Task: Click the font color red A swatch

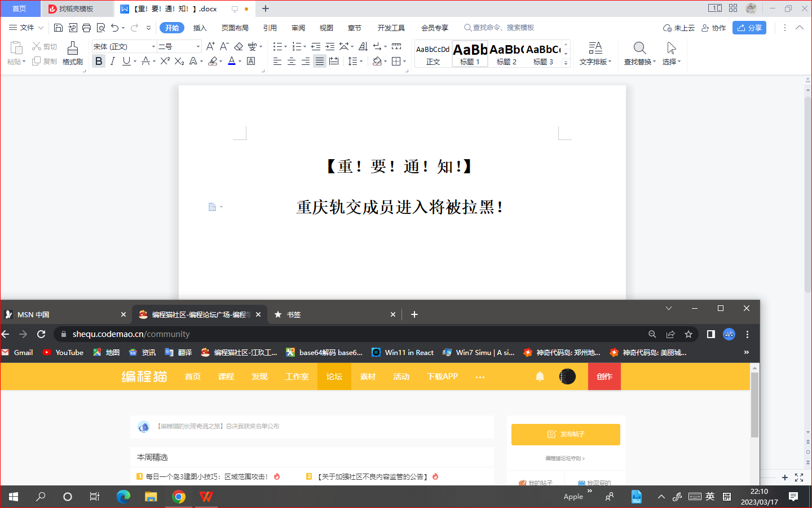Action: point(232,61)
